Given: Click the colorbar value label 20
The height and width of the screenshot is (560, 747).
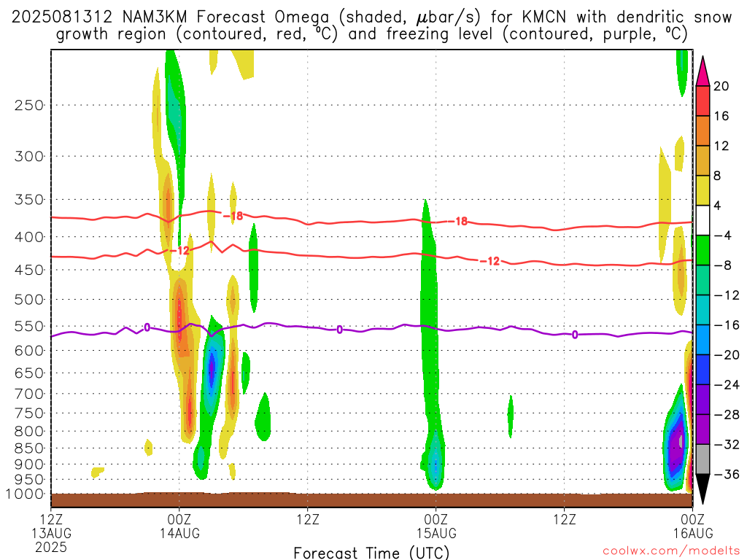Looking at the screenshot, I should point(721,86).
